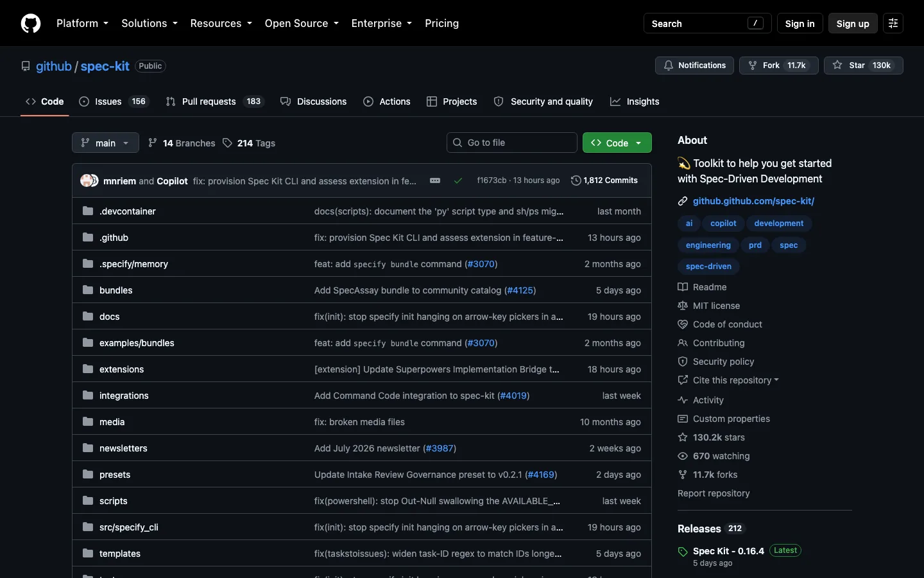
Task: Expand the Enterprise menu in header
Action: pyautogui.click(x=381, y=23)
